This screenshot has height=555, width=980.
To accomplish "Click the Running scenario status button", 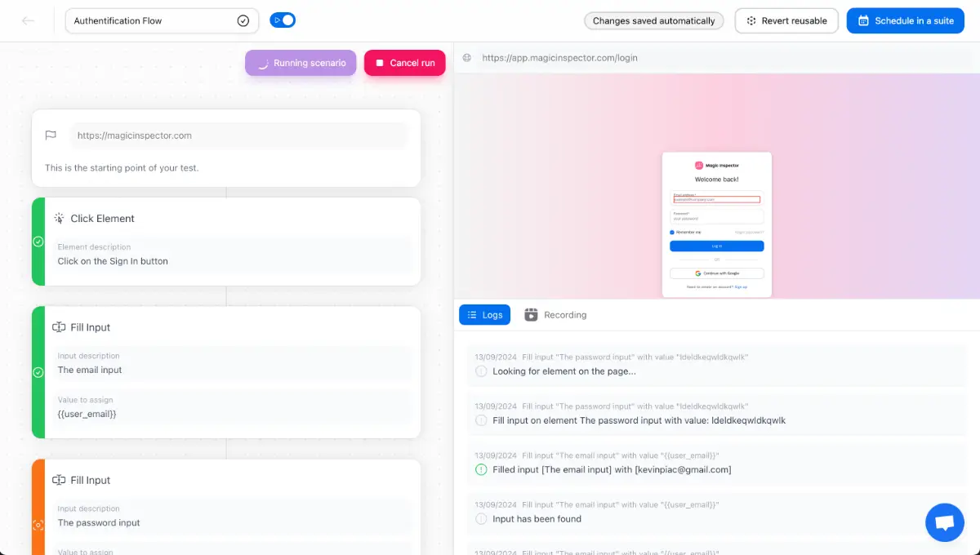I will pyautogui.click(x=301, y=63).
